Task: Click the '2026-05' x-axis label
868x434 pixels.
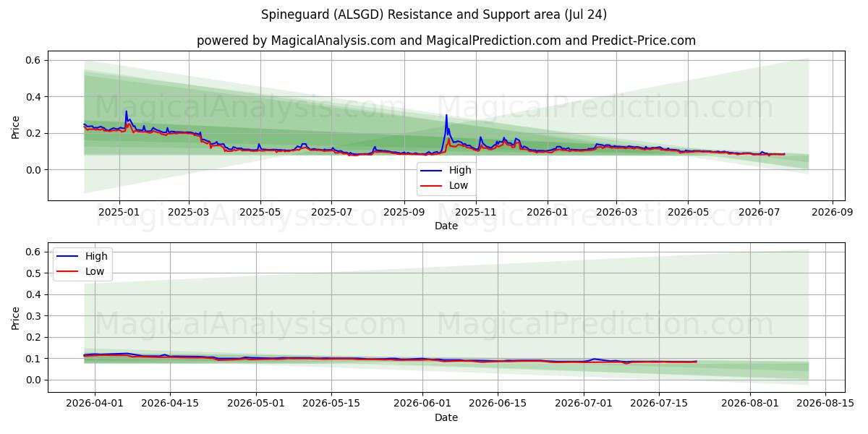Action: pyautogui.click(x=687, y=213)
